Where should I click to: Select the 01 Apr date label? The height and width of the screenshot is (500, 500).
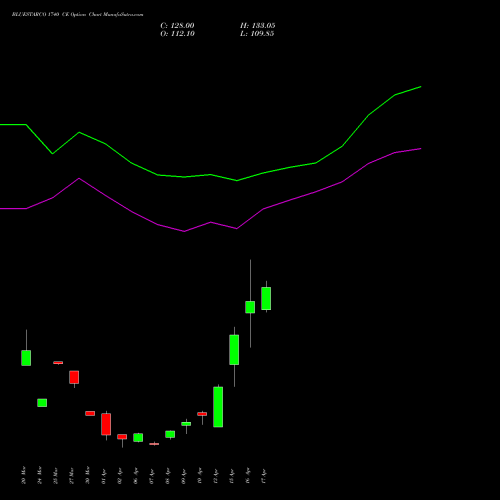click(103, 476)
